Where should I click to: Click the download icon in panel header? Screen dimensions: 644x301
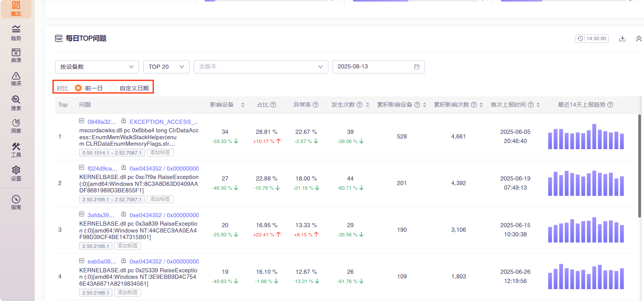tap(622, 39)
